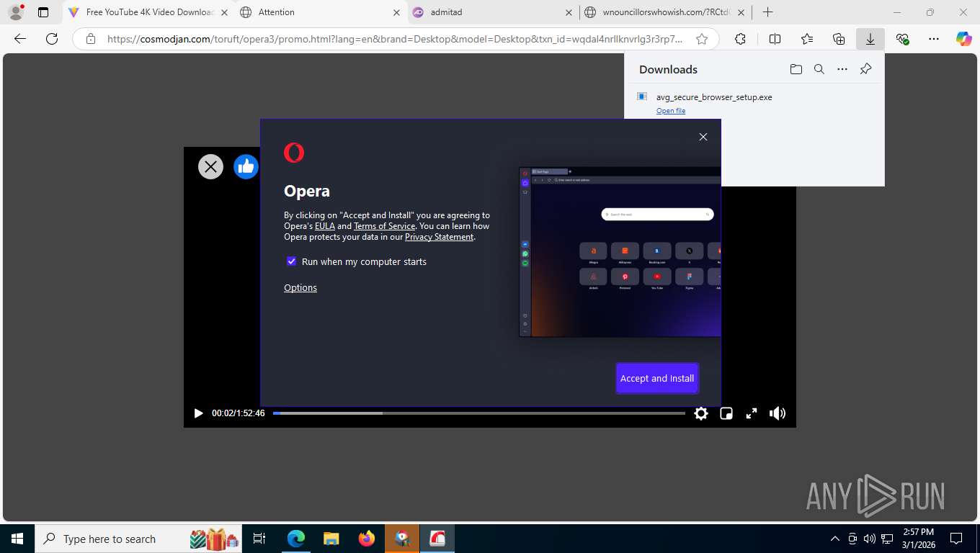View site information lock icon
Image resolution: width=980 pixels, height=553 pixels.
90,39
